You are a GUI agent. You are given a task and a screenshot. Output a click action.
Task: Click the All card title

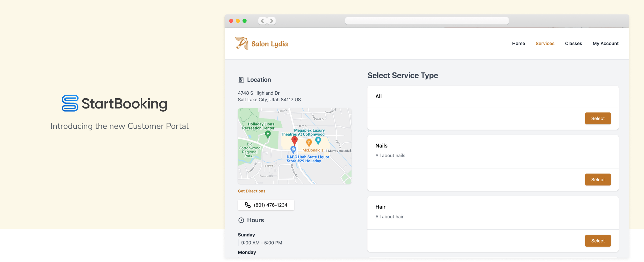coord(378,96)
